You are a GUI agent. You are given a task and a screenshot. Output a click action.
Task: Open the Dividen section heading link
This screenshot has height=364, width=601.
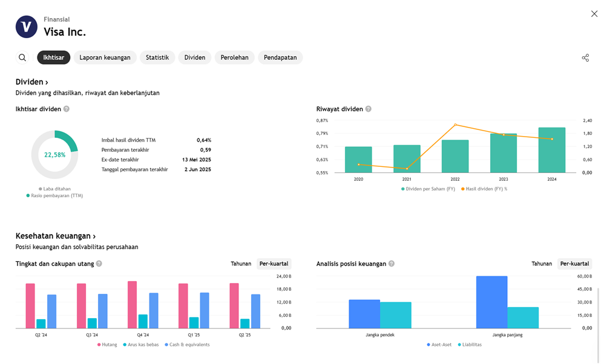32,82
